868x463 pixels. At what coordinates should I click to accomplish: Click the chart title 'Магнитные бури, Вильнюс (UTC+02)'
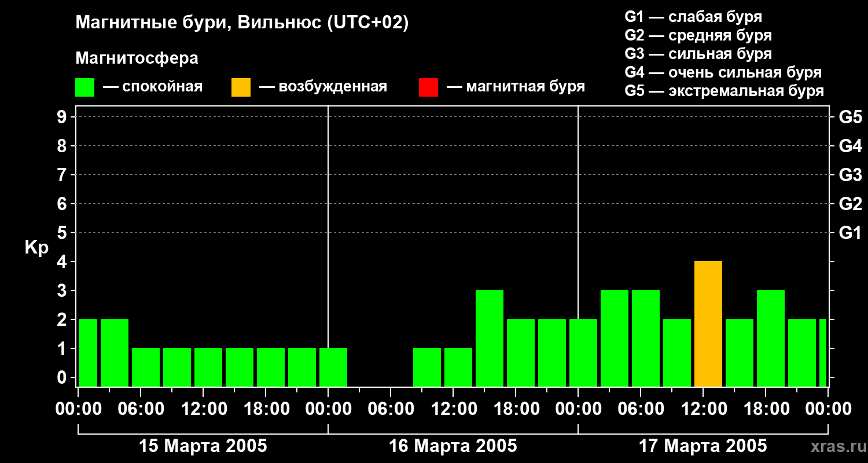(x=242, y=23)
